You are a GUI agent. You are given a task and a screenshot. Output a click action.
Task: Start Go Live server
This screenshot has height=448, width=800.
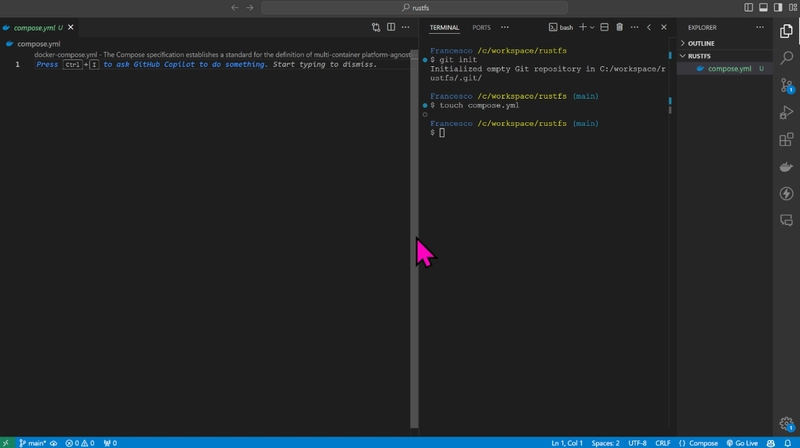(742, 443)
